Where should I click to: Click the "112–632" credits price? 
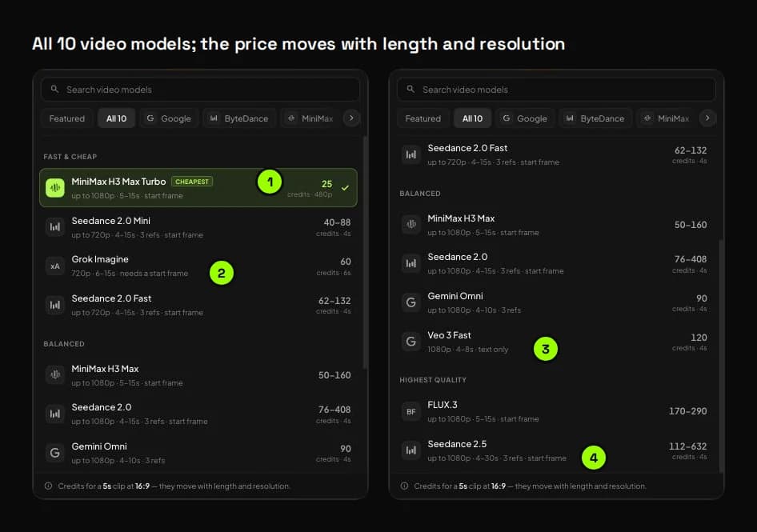(688, 446)
